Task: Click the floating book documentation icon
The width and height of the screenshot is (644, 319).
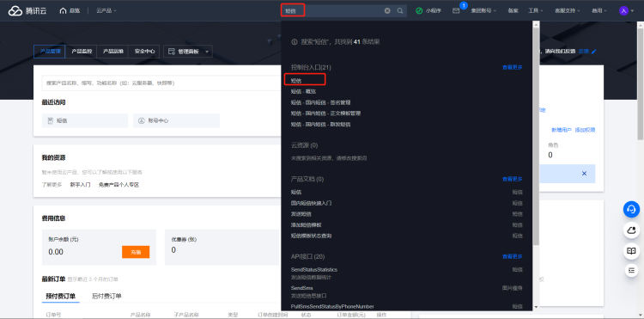Action: 631,251
